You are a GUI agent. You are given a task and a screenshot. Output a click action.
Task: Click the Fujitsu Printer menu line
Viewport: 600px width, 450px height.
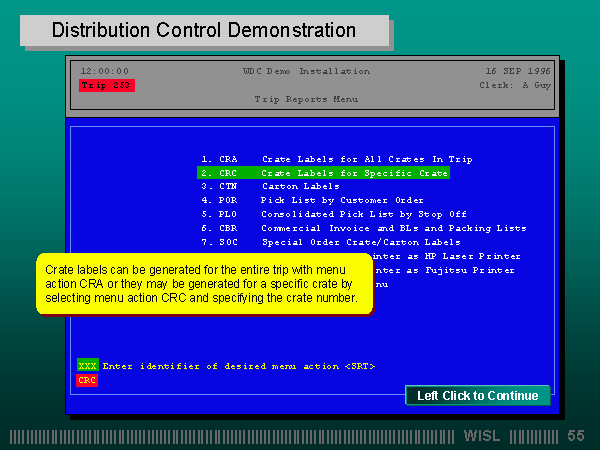pos(444,270)
